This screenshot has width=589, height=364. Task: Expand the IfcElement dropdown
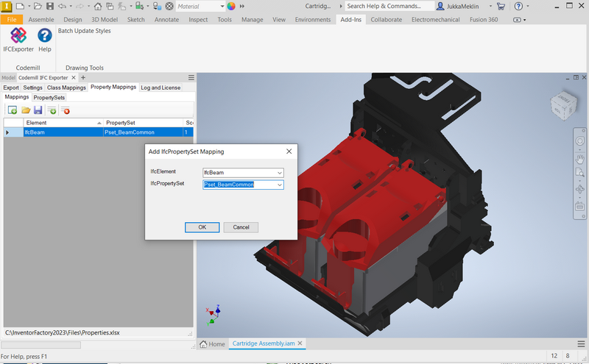pos(279,173)
